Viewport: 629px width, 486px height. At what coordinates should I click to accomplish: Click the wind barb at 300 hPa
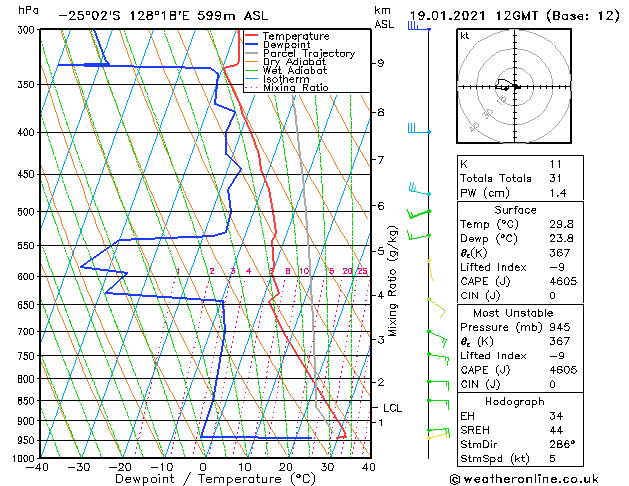click(x=419, y=26)
